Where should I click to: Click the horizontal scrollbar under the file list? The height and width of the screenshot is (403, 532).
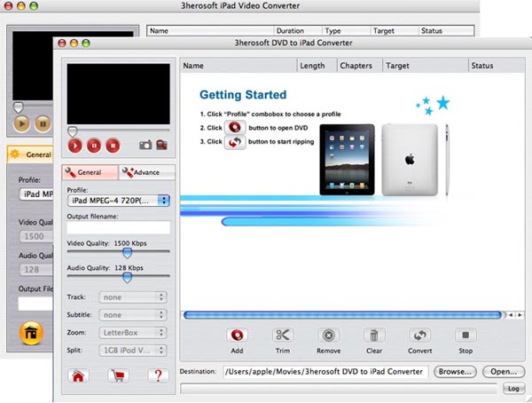342,315
